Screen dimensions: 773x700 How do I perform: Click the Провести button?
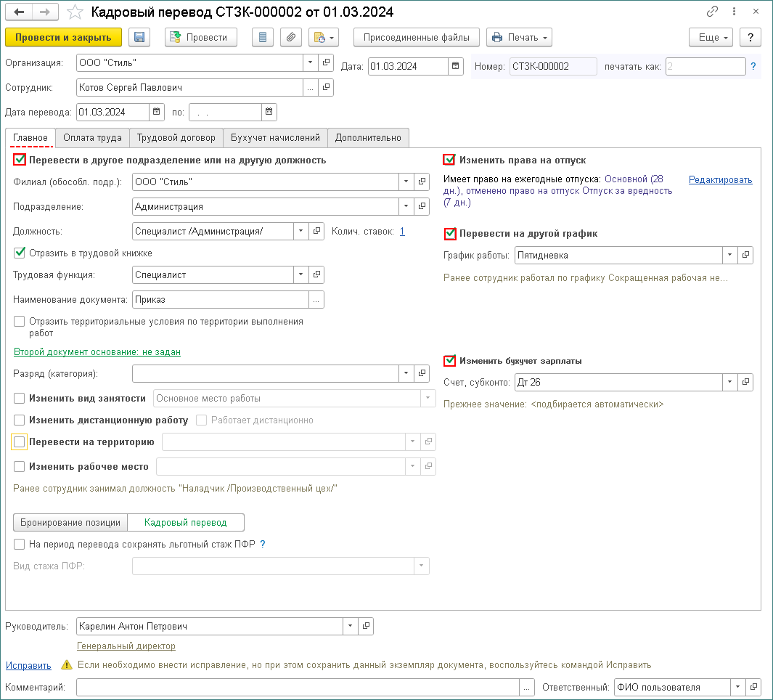(x=200, y=38)
